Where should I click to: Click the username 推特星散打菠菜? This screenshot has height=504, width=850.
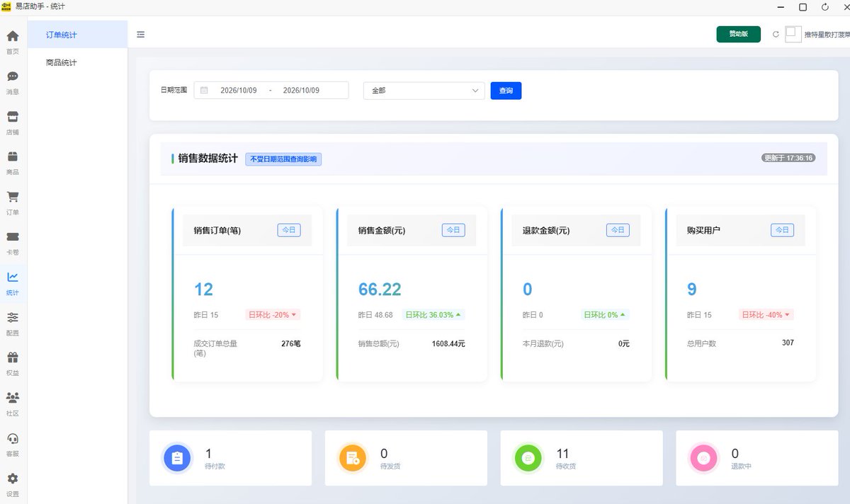click(x=827, y=35)
